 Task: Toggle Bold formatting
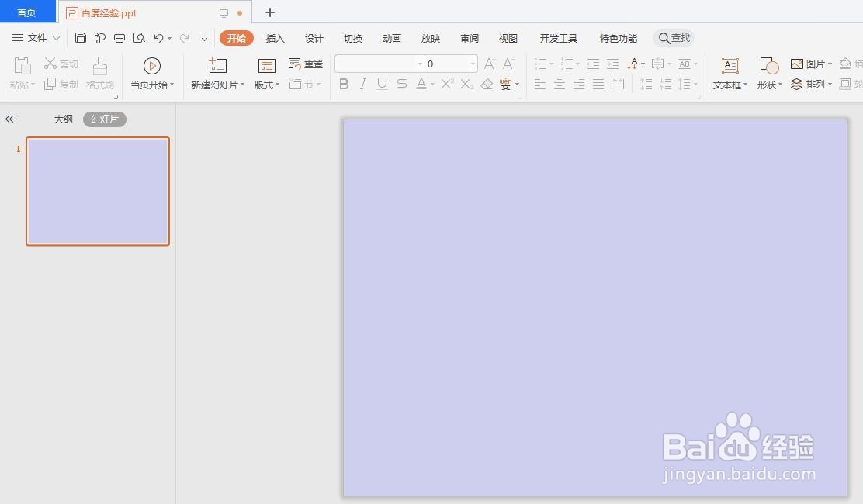click(x=344, y=84)
